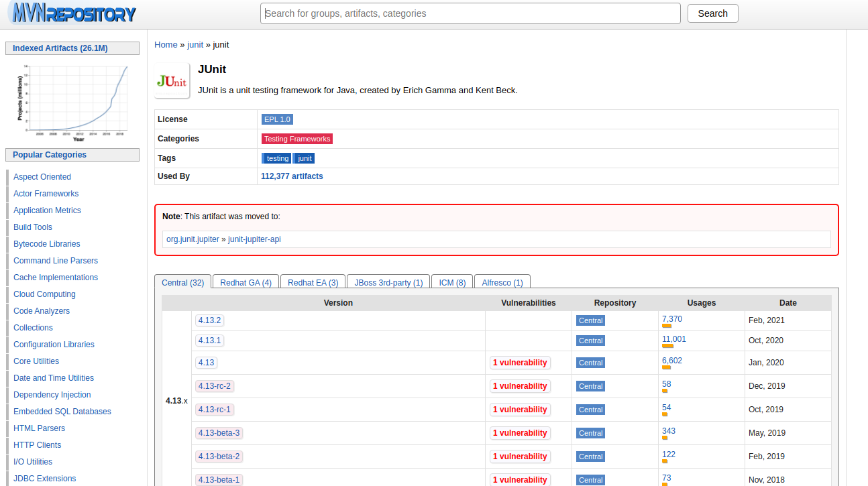Open version 4.13 release
The height and width of the screenshot is (486, 868).
click(x=206, y=363)
